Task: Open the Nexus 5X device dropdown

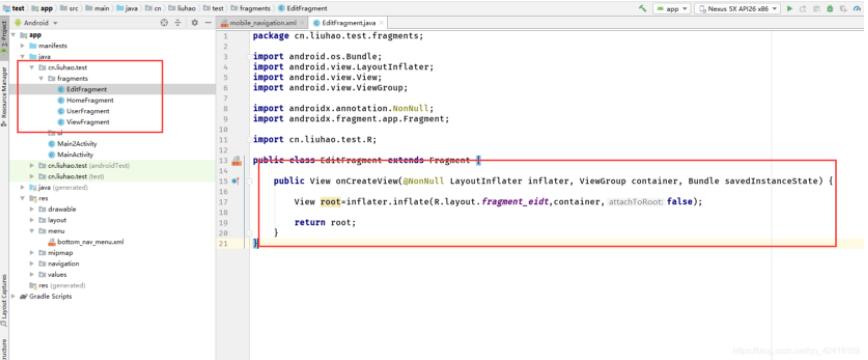Action: 737,8
